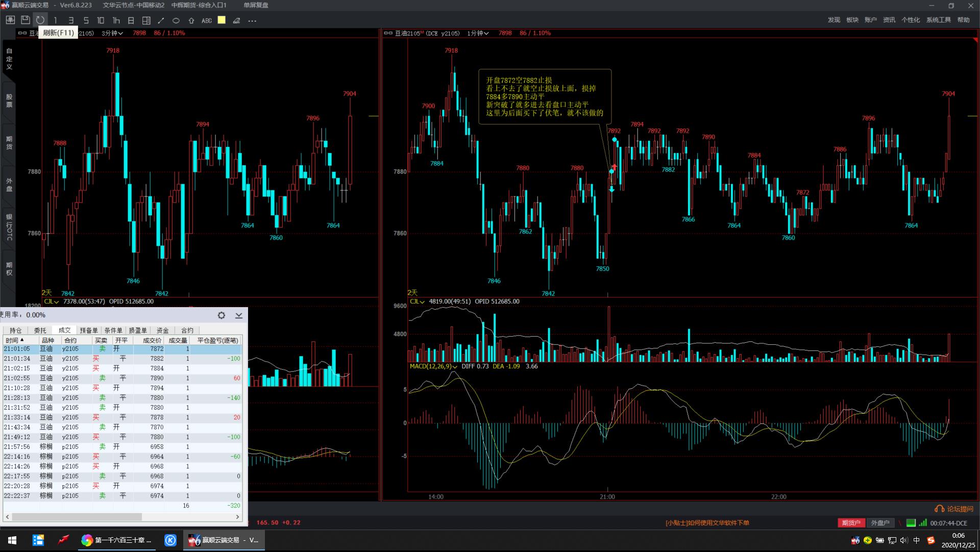Open the 发现 menu
The height and width of the screenshot is (552, 980).
pyautogui.click(x=834, y=20)
